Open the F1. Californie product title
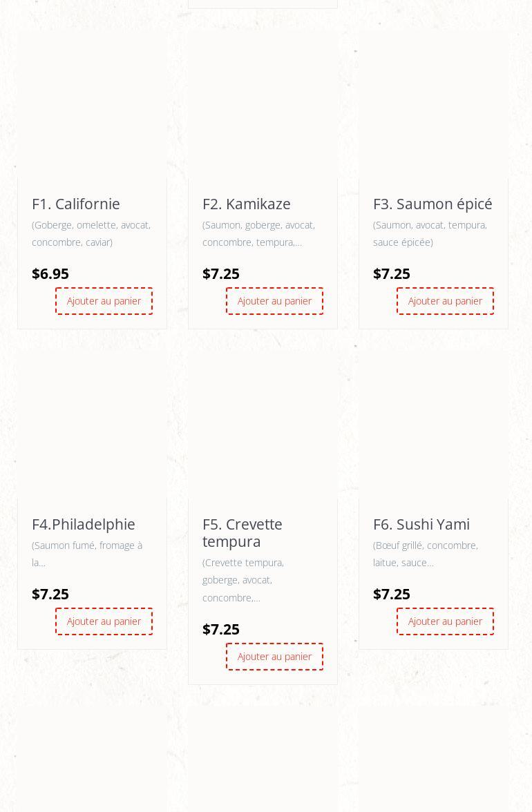The height and width of the screenshot is (812, 532). click(x=76, y=204)
